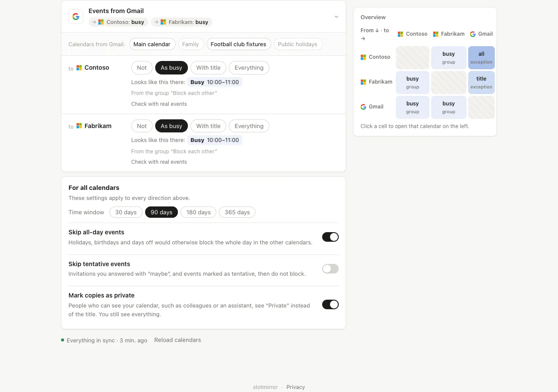The image size is (558, 392).
Task: Open the Fabrikam to Gmail 'title exception' cell
Action: pyautogui.click(x=481, y=82)
